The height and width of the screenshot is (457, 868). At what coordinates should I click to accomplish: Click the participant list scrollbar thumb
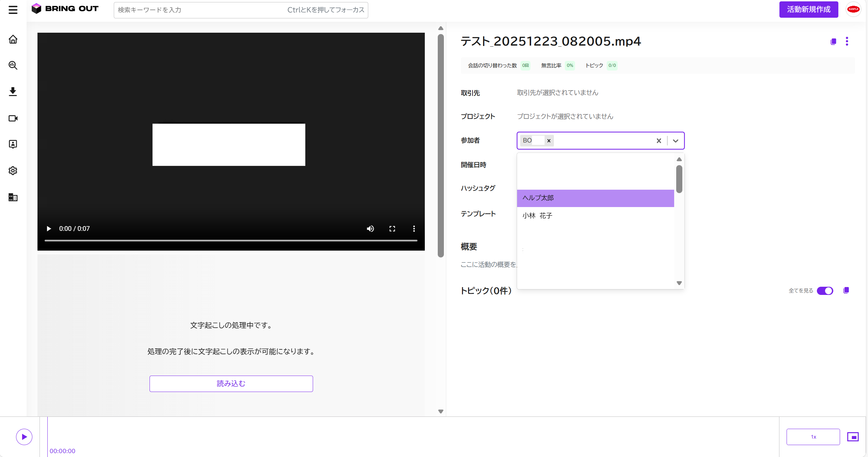pos(679,179)
